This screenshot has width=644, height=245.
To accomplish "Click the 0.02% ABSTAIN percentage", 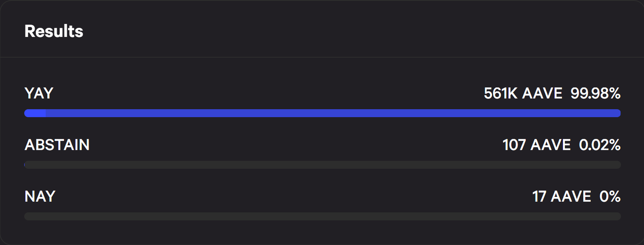I will tap(600, 145).
